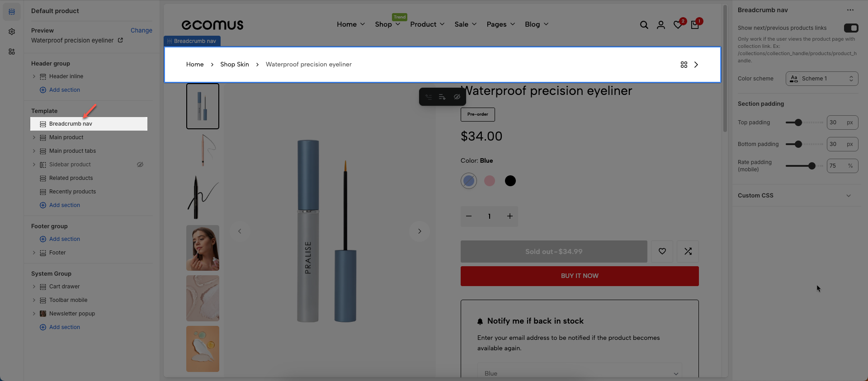The image size is (868, 381).
Task: Expand the Newsletter popup section
Action: 34,314
